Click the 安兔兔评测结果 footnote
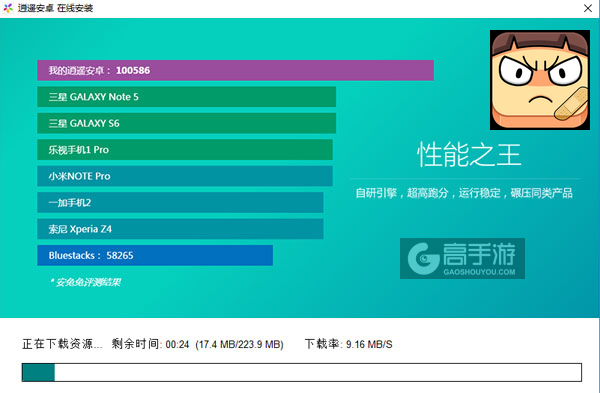Viewport: 600px width, 393px height. coord(85,282)
